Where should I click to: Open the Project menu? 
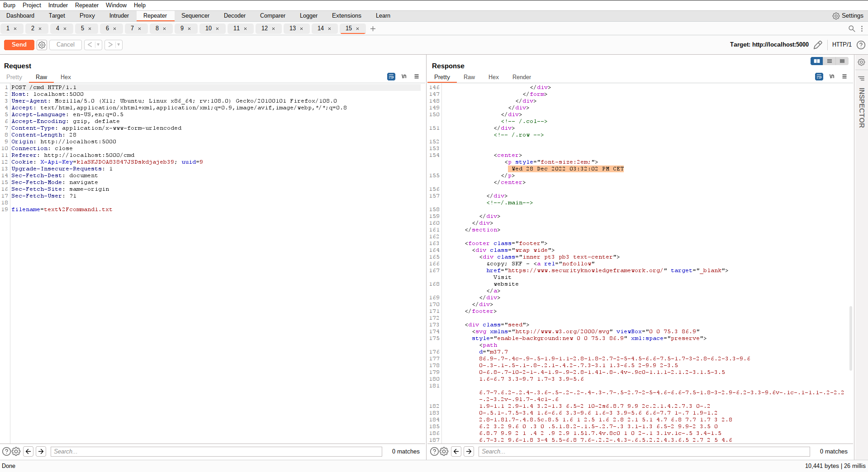tap(32, 5)
